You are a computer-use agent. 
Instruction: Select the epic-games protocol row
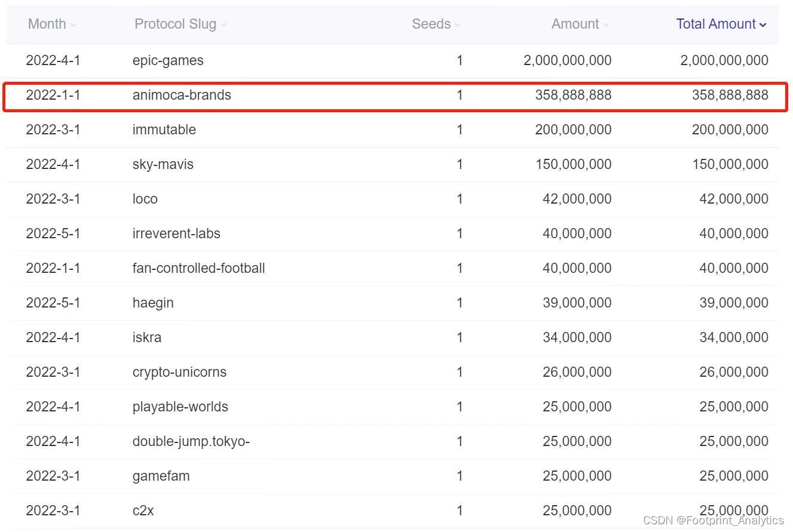click(168, 60)
